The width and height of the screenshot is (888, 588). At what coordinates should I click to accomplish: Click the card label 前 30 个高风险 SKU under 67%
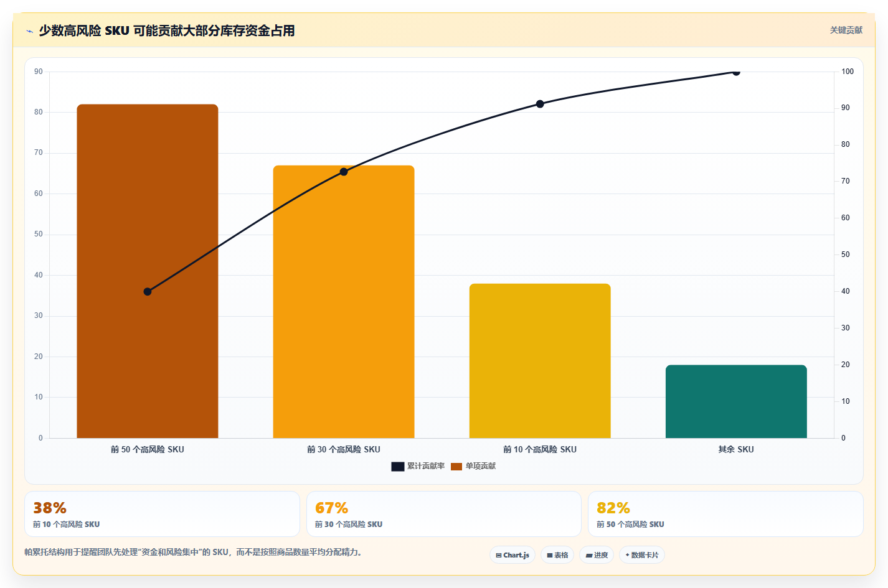pyautogui.click(x=349, y=525)
